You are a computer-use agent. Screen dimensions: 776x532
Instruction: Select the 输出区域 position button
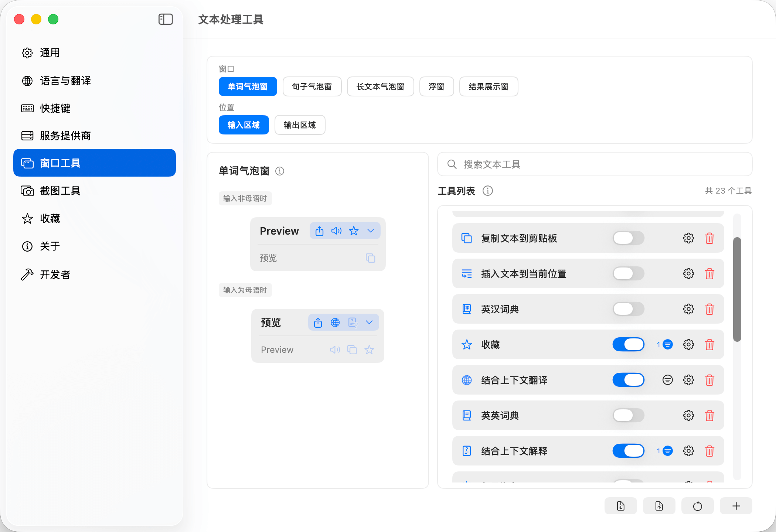(x=300, y=125)
